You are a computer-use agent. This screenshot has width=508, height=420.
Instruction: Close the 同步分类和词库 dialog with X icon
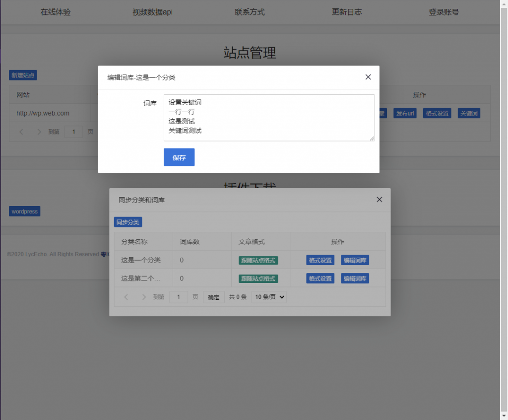tap(380, 200)
